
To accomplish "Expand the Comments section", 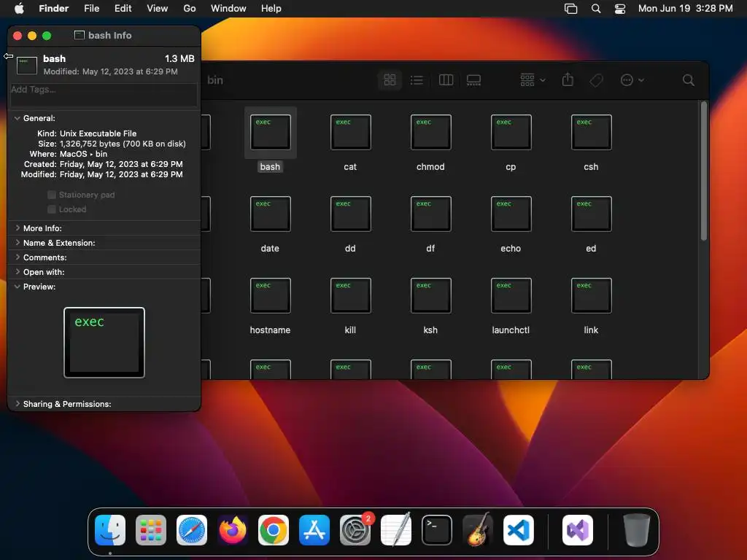I will click(18, 257).
